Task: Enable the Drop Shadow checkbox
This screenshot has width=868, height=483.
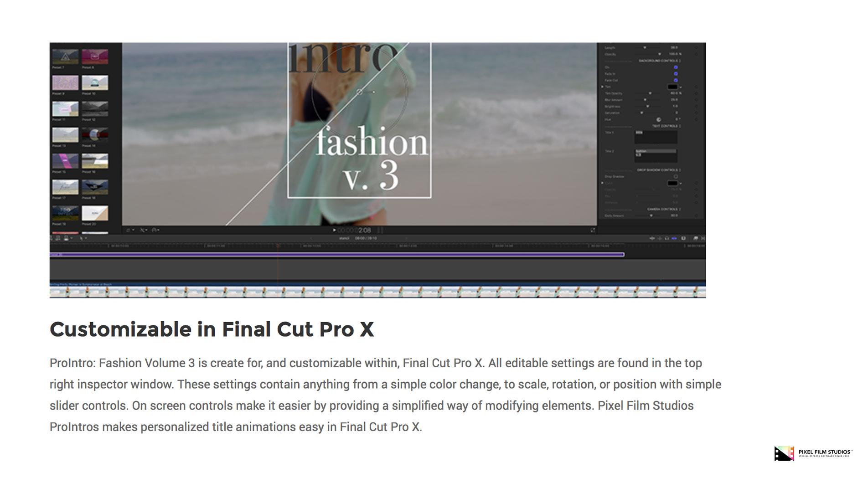Action: [x=676, y=176]
